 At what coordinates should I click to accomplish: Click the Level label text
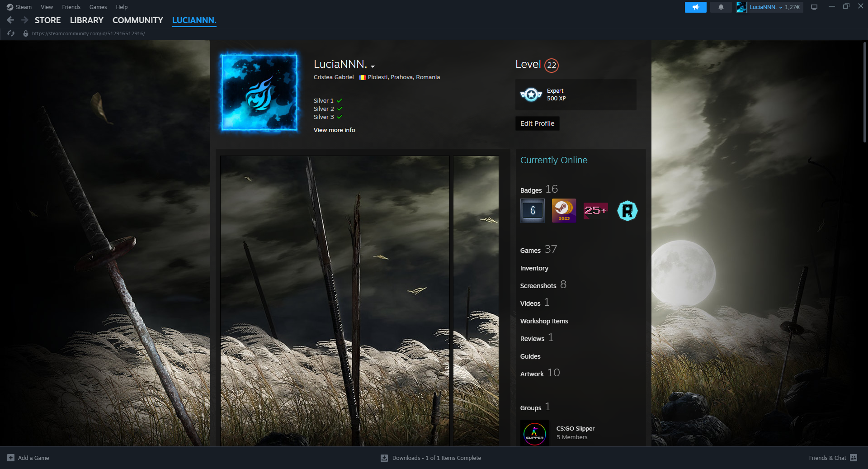coord(528,64)
